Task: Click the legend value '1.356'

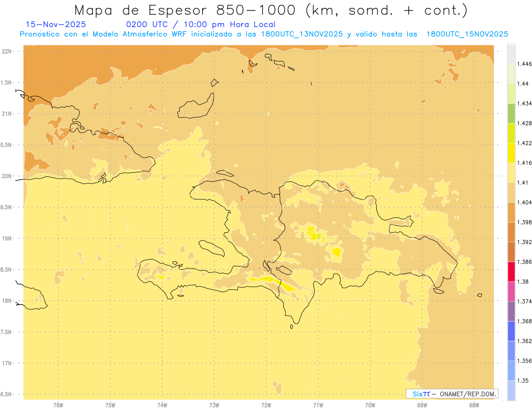Action: point(524,361)
